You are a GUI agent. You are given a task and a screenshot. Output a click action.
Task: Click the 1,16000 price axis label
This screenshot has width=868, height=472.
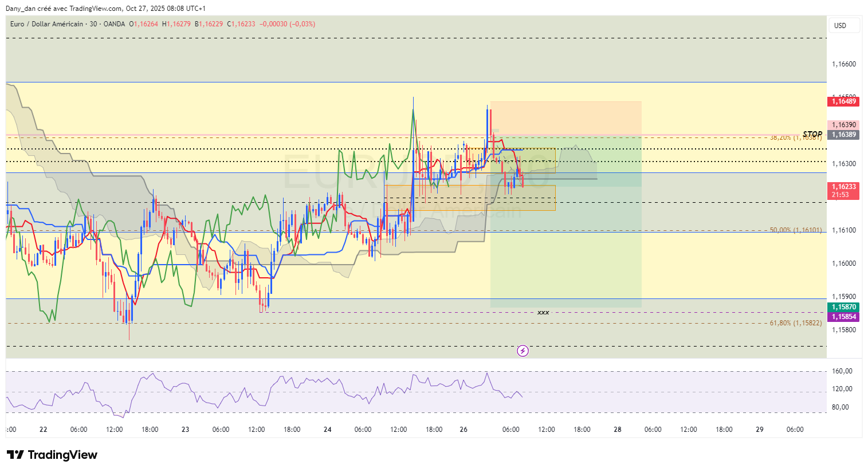pyautogui.click(x=844, y=263)
